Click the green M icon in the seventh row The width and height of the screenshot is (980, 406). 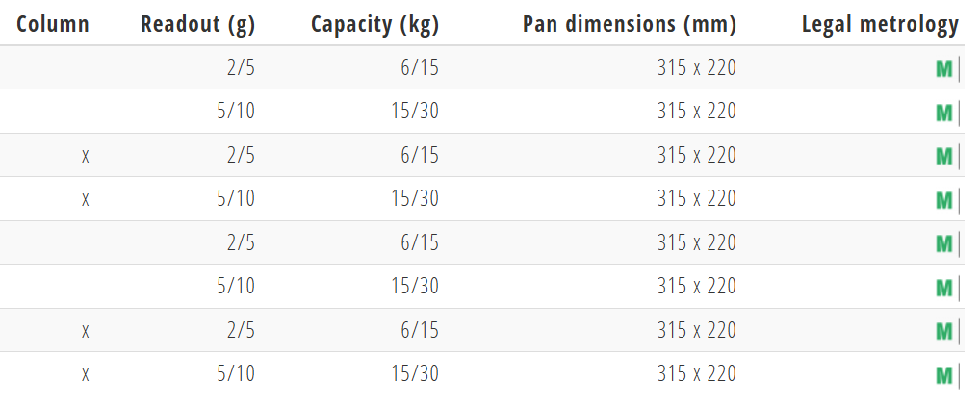click(943, 331)
